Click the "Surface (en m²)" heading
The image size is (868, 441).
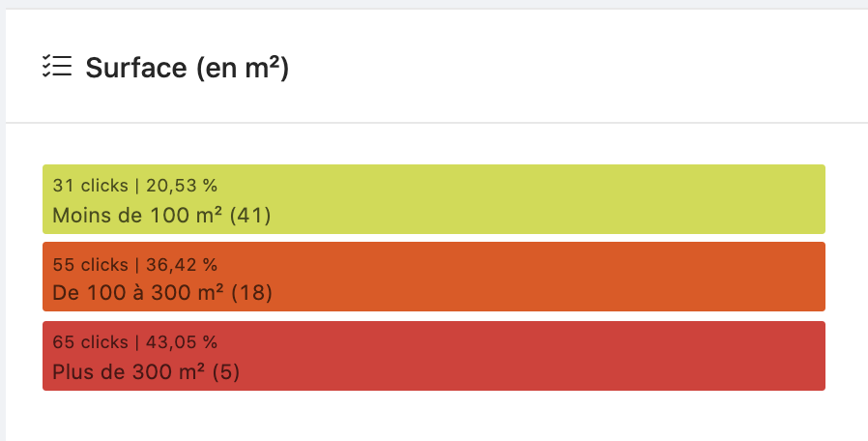(x=188, y=68)
